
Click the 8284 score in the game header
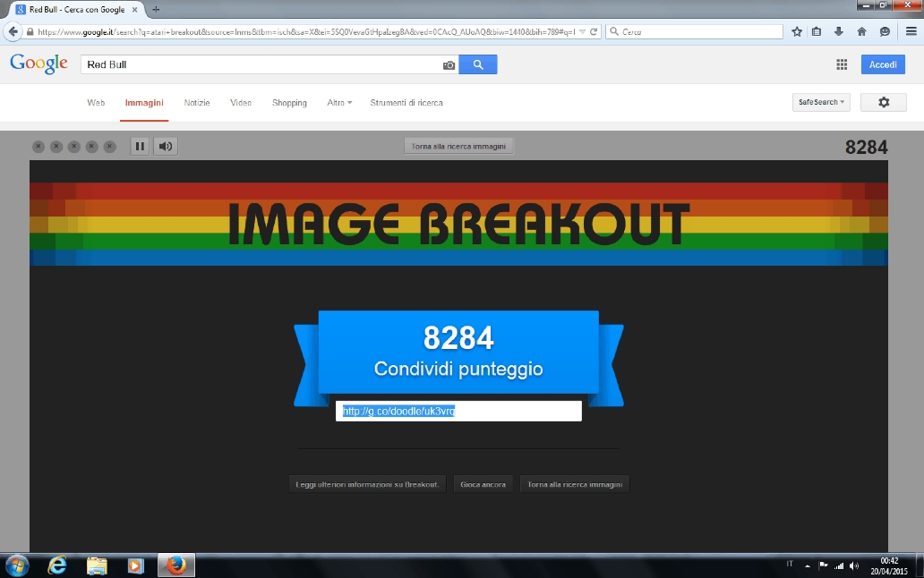tap(867, 147)
